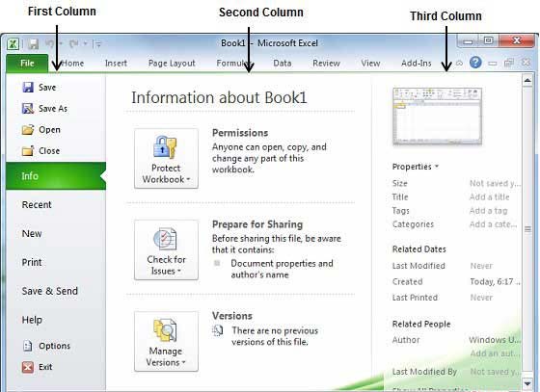Screen dimensions: 540x392
Task: Click the 'Related Dates' heading
Action: click(x=419, y=249)
